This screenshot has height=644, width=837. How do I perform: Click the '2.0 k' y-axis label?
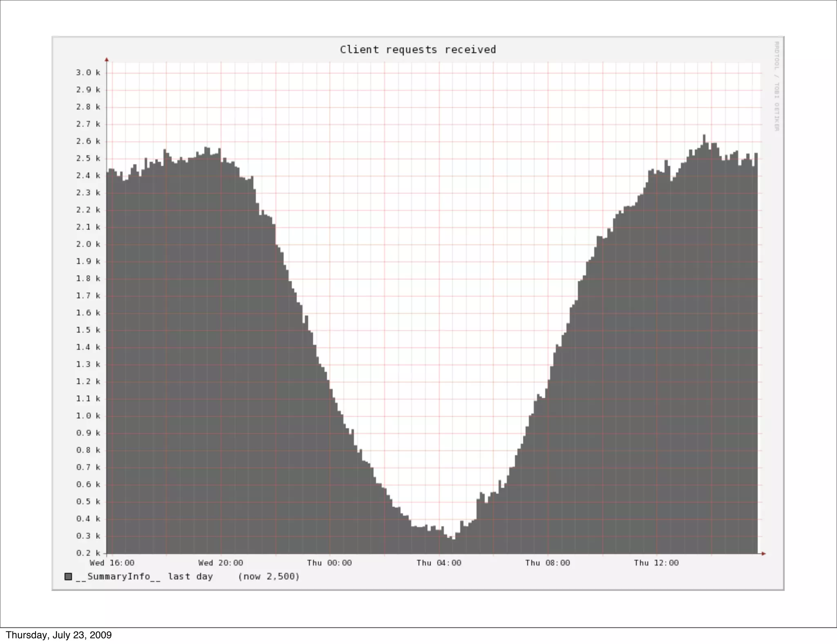88,244
